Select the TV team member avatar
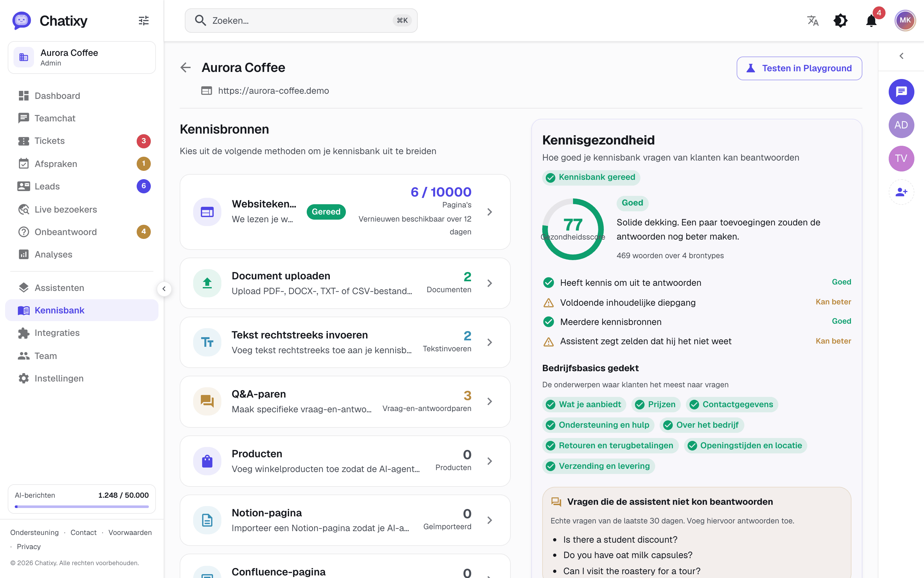924x578 pixels. tap(901, 159)
